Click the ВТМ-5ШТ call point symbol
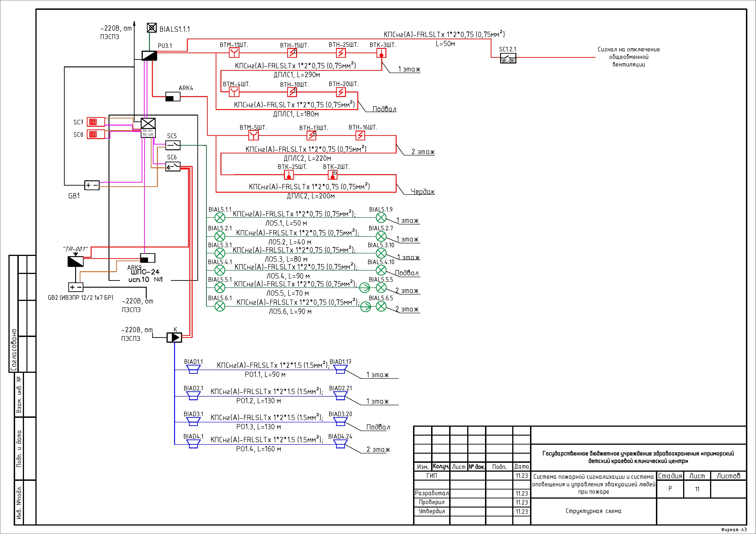 point(253,135)
